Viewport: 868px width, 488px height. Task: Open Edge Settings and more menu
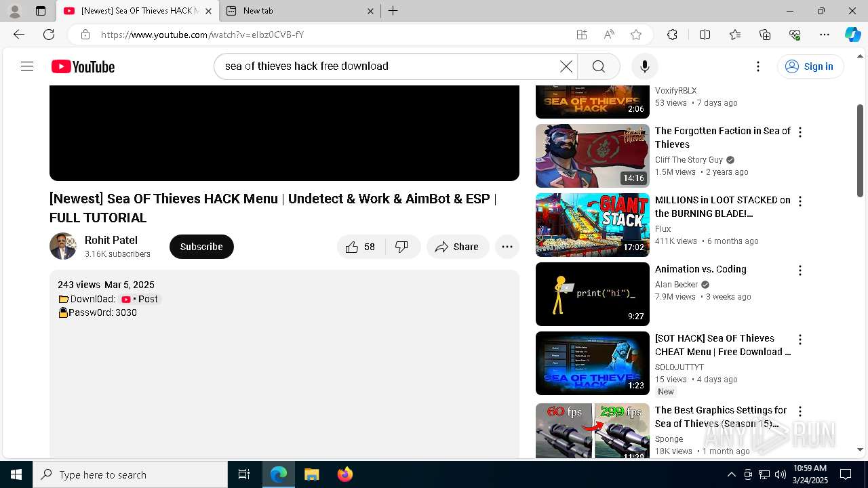pos(825,35)
